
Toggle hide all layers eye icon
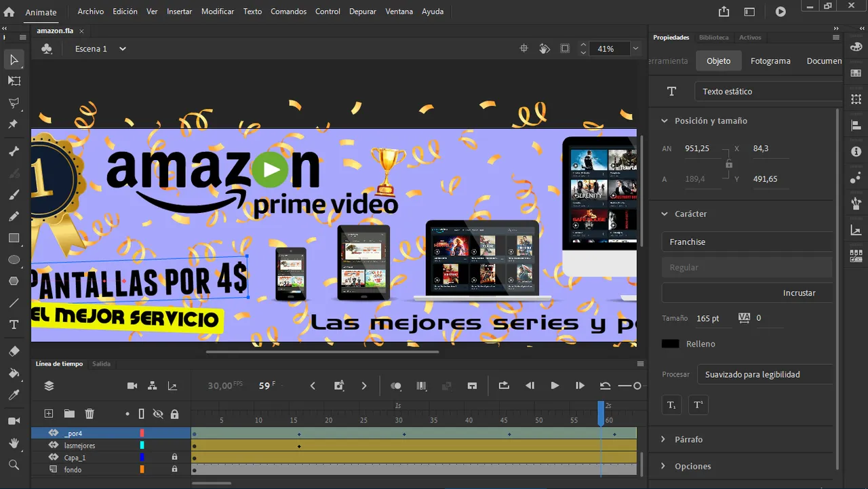[x=158, y=414]
